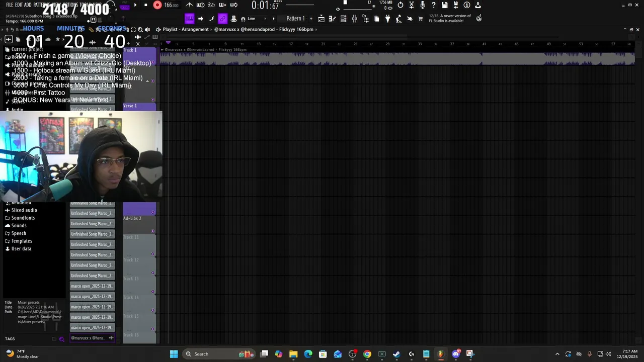Viewport: 644px width, 362px height.
Task: Click the pointing hand touch controller icon
Action: (x=410, y=19)
